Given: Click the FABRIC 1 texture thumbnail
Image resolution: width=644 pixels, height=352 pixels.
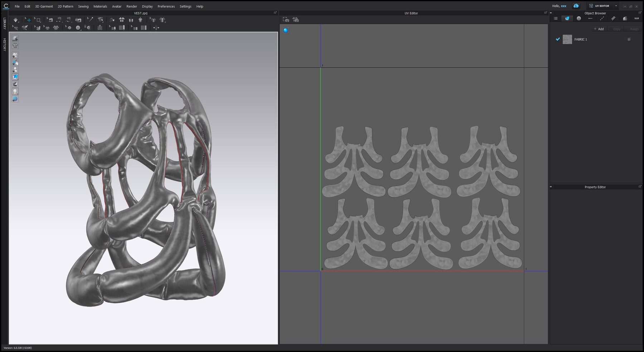Looking at the screenshot, I should coord(567,39).
